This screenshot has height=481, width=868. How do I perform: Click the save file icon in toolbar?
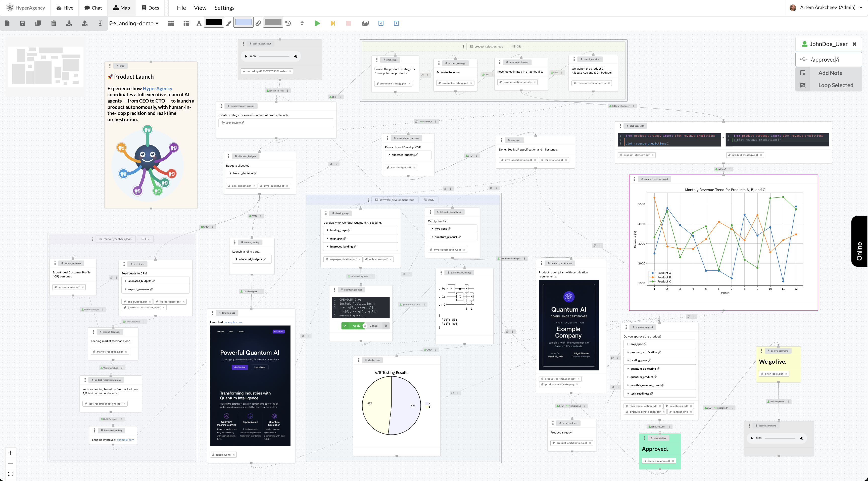pos(23,23)
